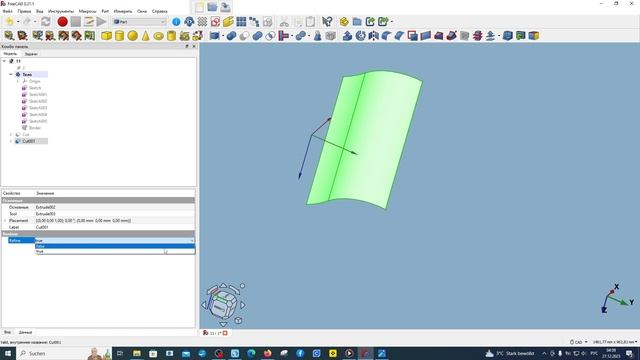Click the scissors Cut icon

pos(284,22)
